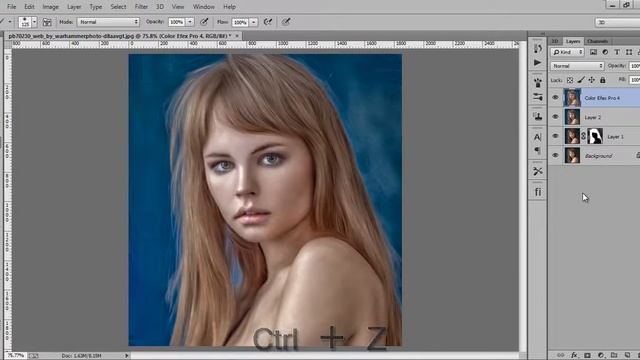Open the Brush panel icon
This screenshot has height=360, width=640.
pyautogui.click(x=538, y=82)
